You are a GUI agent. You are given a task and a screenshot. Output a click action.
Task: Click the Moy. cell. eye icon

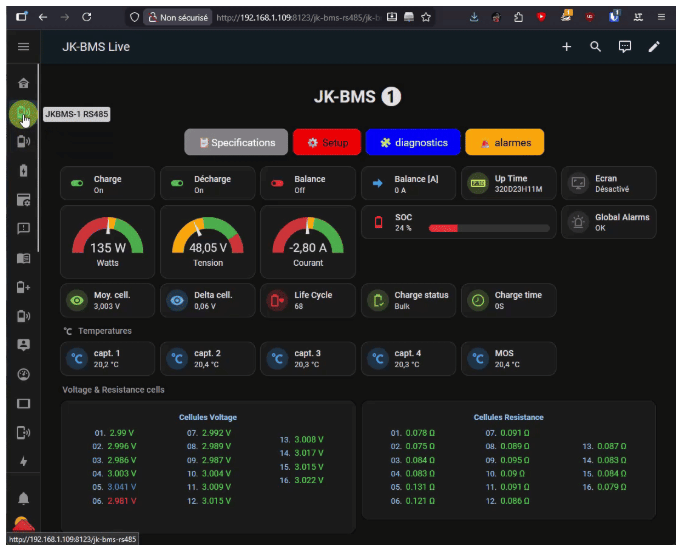coord(77,300)
